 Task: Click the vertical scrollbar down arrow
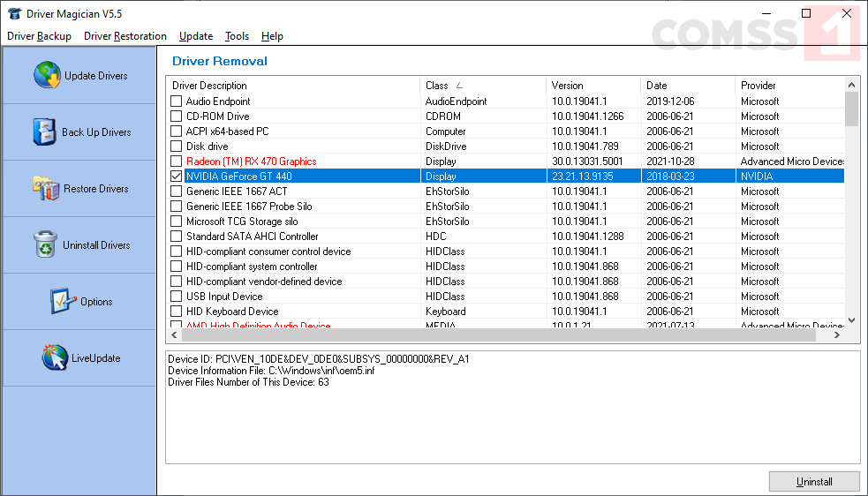click(852, 321)
